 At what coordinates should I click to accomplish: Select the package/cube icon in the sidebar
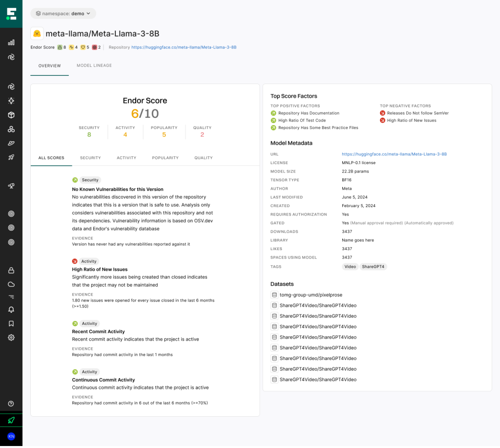tap(11, 115)
